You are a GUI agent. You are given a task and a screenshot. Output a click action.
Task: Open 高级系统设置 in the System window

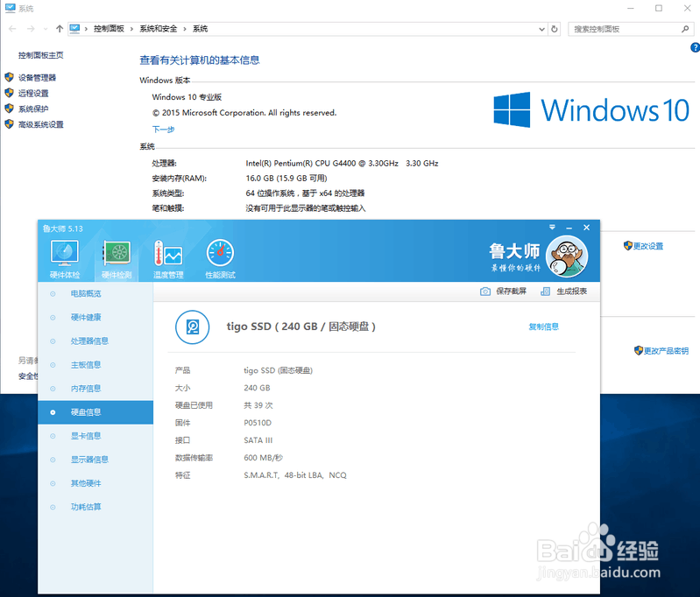coord(40,124)
